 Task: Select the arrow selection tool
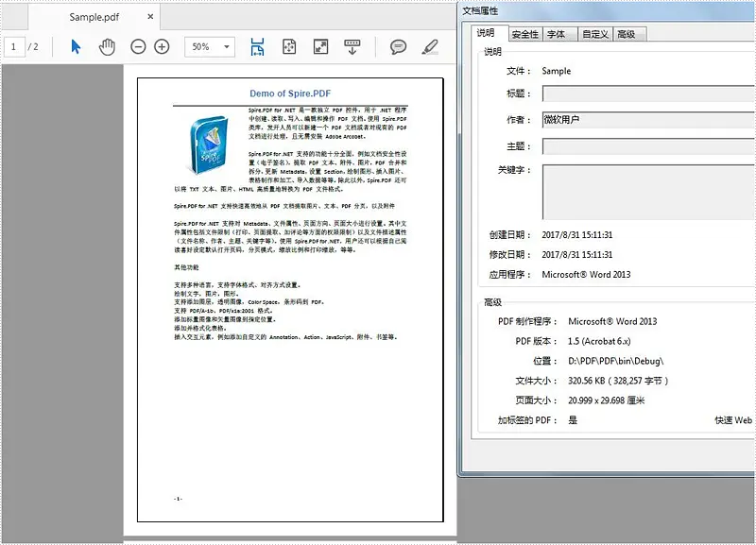point(75,44)
